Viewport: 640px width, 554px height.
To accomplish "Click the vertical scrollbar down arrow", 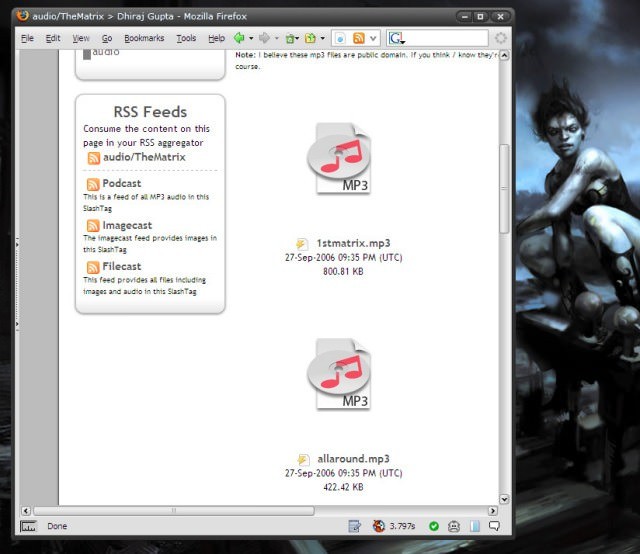I will click(x=504, y=499).
